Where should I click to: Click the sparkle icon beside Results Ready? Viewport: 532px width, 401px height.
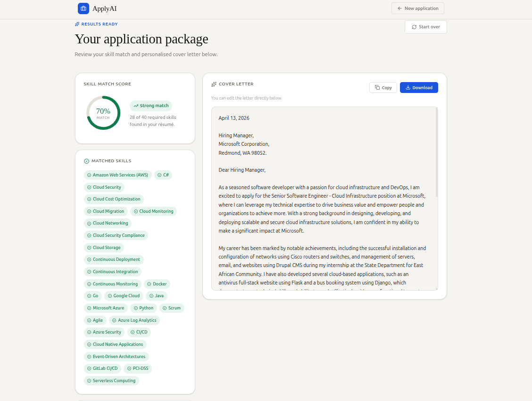(77, 24)
